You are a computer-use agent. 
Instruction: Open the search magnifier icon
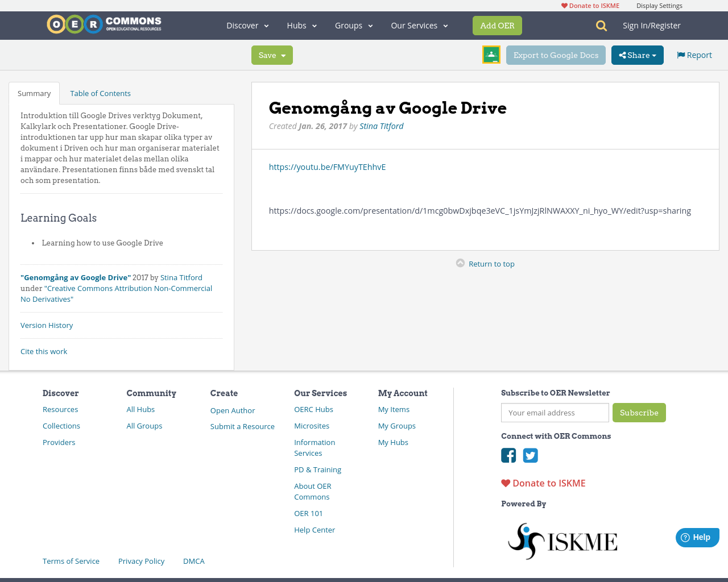pos(601,26)
